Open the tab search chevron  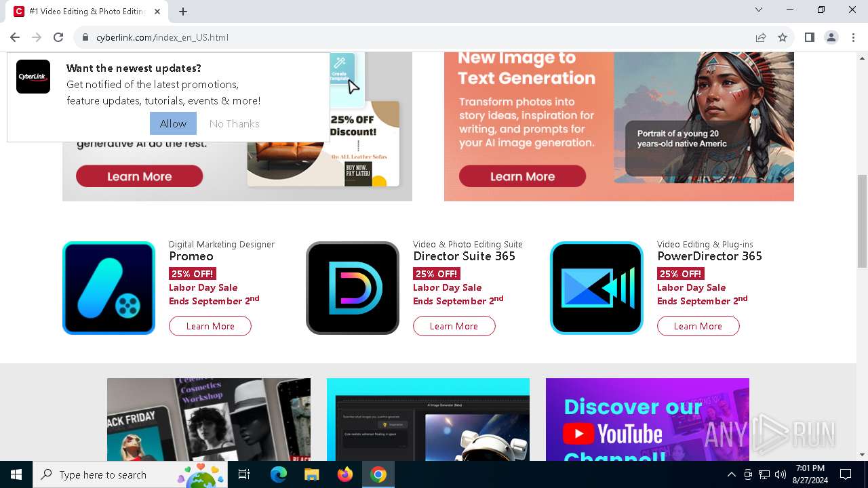759,9
